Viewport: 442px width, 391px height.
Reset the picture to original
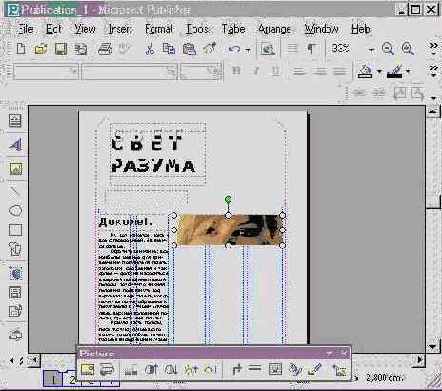(340, 370)
